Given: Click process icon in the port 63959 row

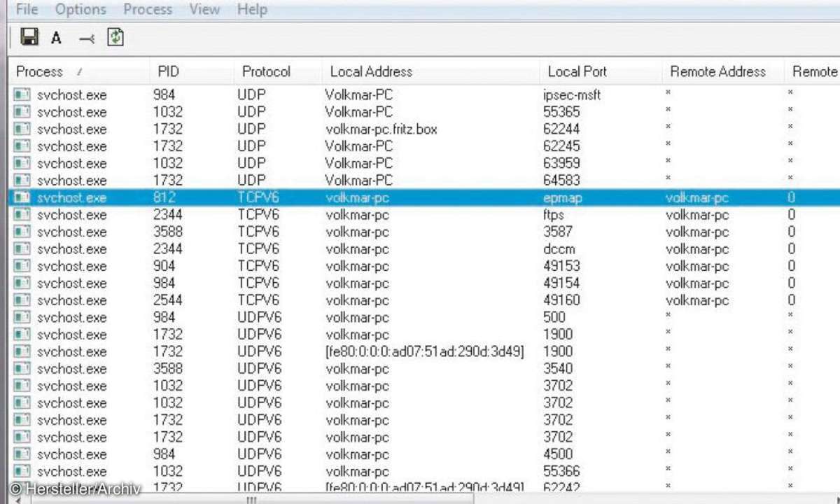Looking at the screenshot, I should (22, 163).
